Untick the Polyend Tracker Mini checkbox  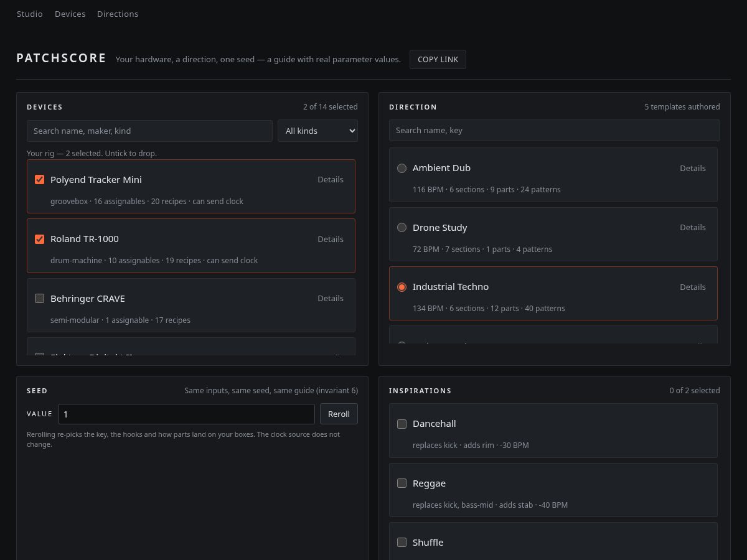(x=40, y=180)
